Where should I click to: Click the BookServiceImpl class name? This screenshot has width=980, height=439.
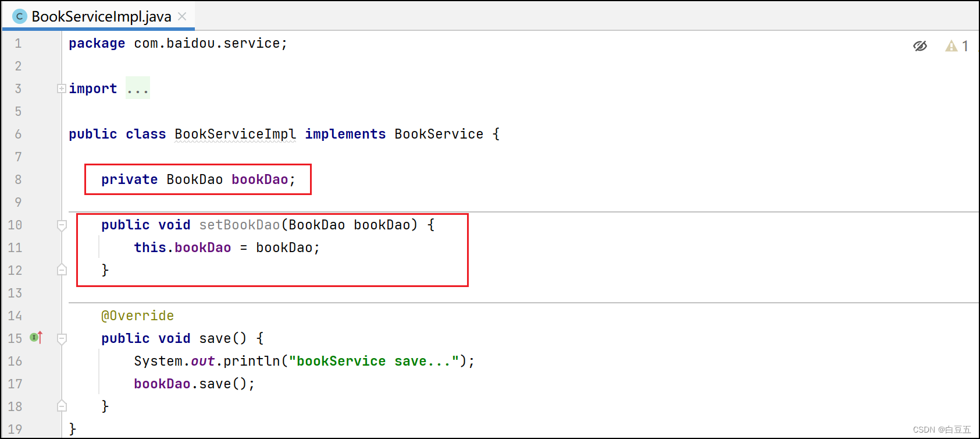(236, 134)
